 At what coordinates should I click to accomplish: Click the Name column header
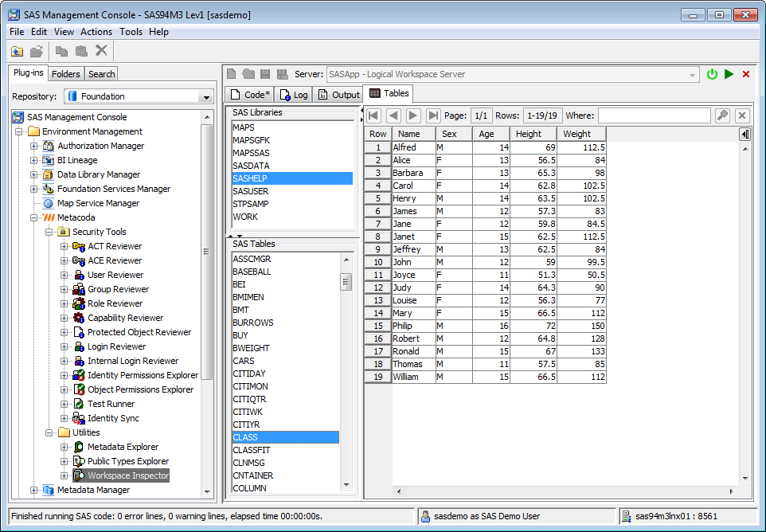pos(414,134)
